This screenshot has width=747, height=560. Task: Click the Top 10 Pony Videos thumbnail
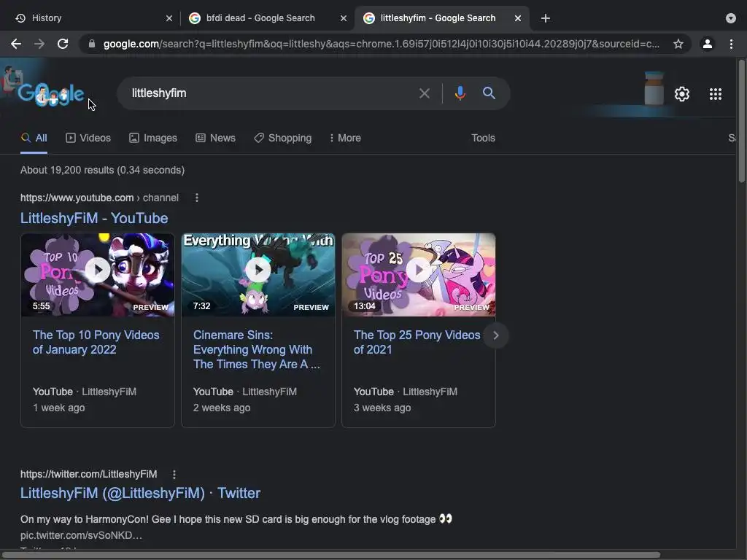pyautogui.click(x=98, y=275)
